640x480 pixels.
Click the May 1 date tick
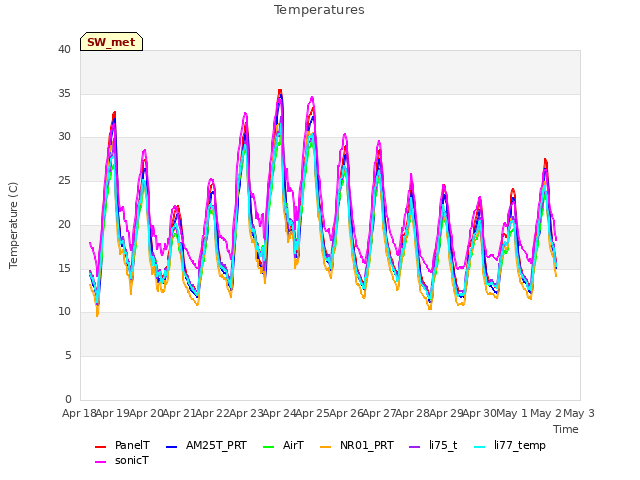point(512,413)
